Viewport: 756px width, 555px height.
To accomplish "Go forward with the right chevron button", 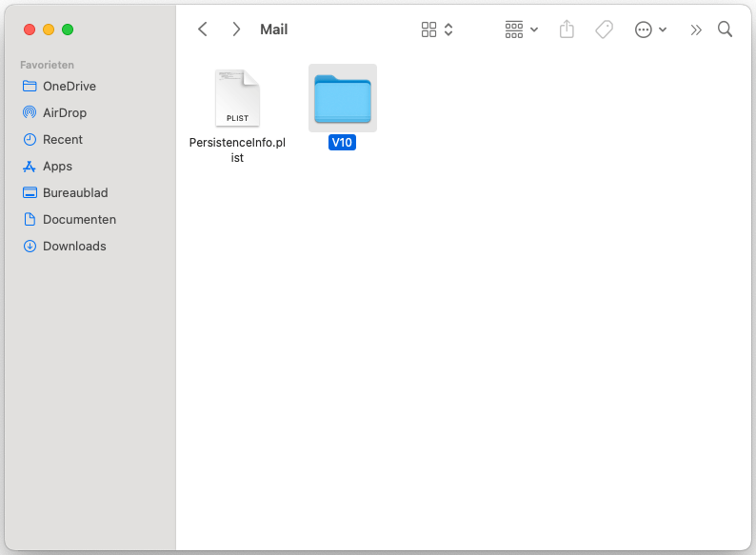I will 236,30.
